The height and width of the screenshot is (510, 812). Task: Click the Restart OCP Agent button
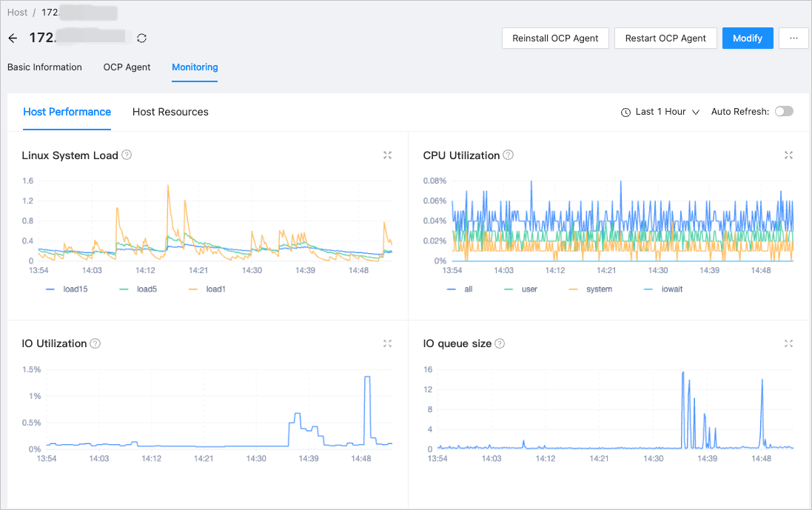coord(665,38)
